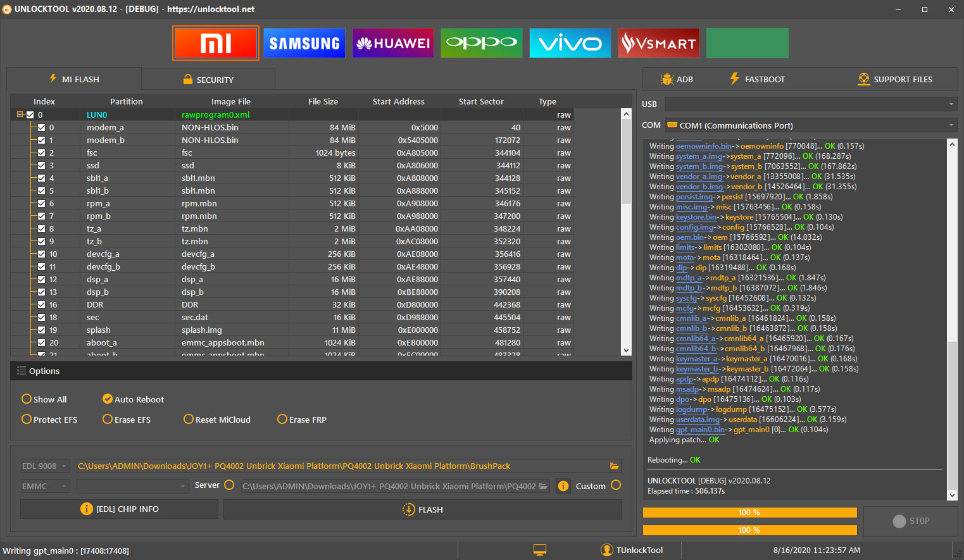The width and height of the screenshot is (964, 560).
Task: Open the SECURITY tab
Action: pos(208,79)
